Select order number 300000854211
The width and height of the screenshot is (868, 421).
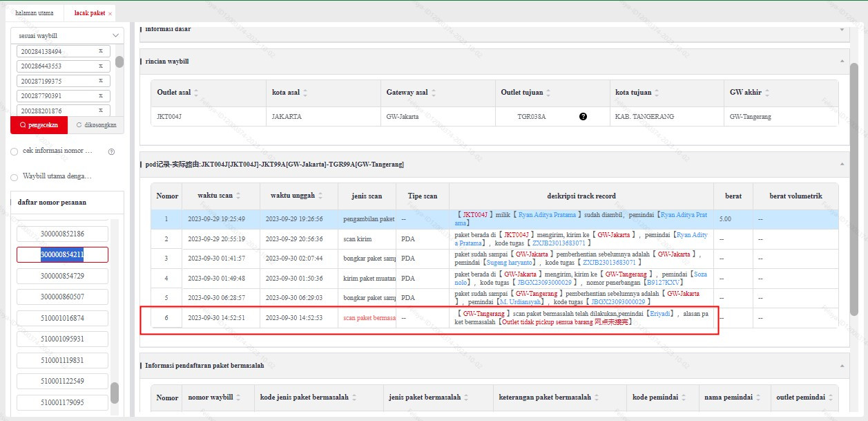(62, 254)
